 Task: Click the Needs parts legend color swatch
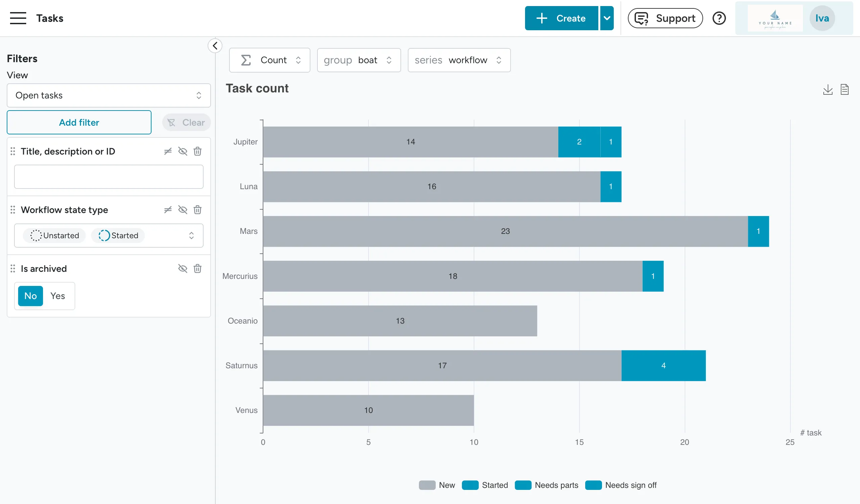pyautogui.click(x=523, y=485)
